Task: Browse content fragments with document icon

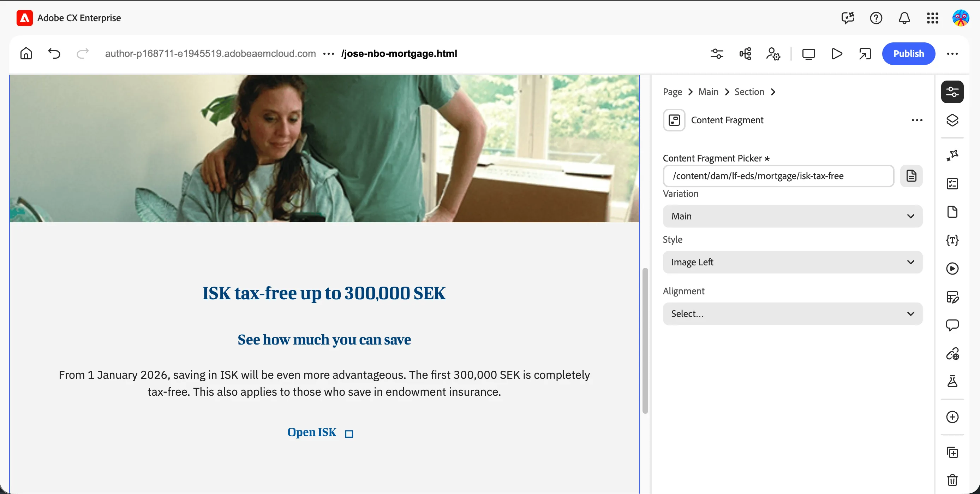Action: click(911, 176)
